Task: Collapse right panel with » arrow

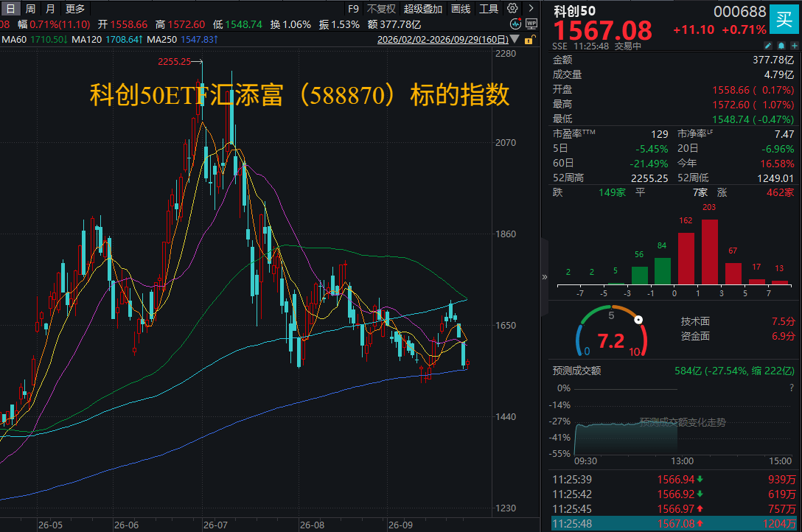Action: point(545,277)
